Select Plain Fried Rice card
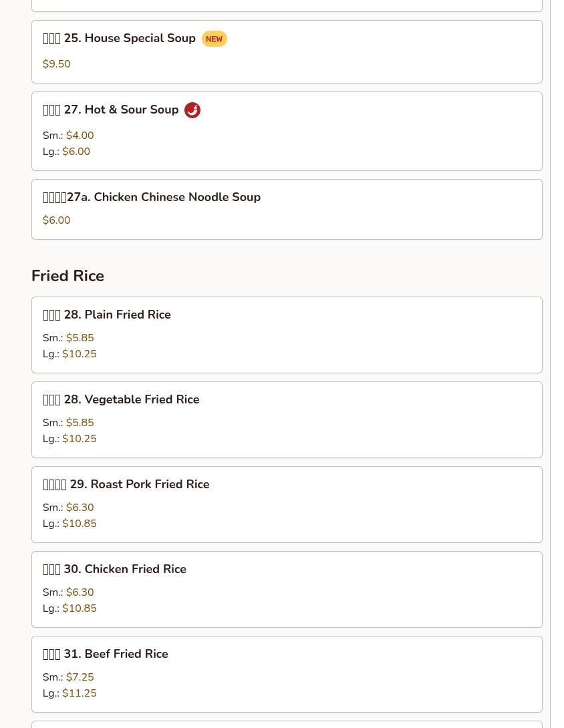Viewport: 564px width, 728px height. pos(287,335)
